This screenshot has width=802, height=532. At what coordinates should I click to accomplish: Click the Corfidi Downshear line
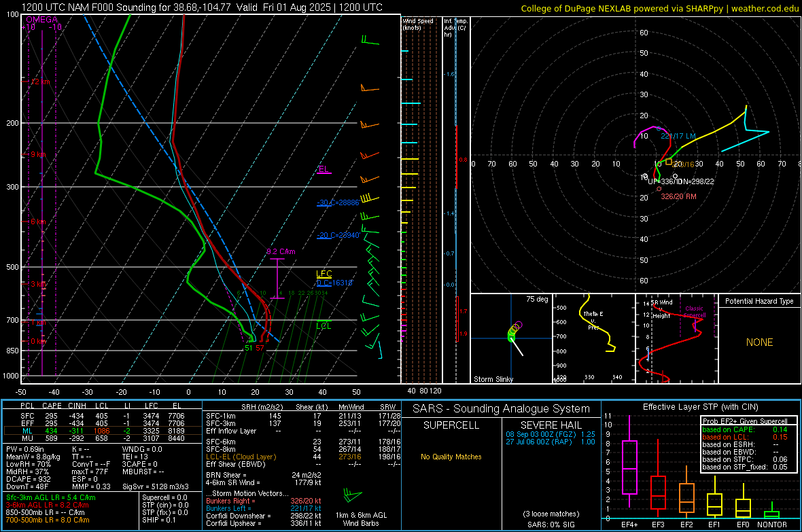pos(264,516)
